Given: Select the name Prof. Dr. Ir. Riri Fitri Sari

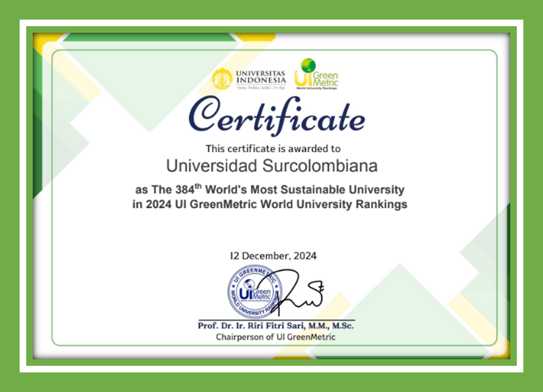Looking at the screenshot, I should pos(276,325).
